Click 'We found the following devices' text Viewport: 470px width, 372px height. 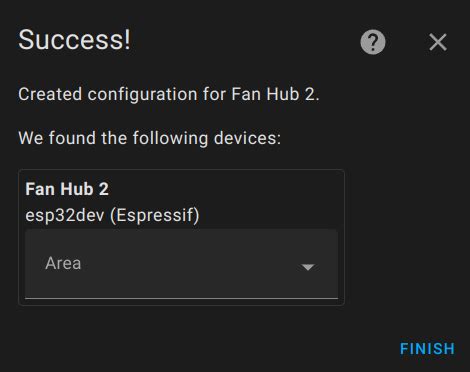[x=150, y=138]
